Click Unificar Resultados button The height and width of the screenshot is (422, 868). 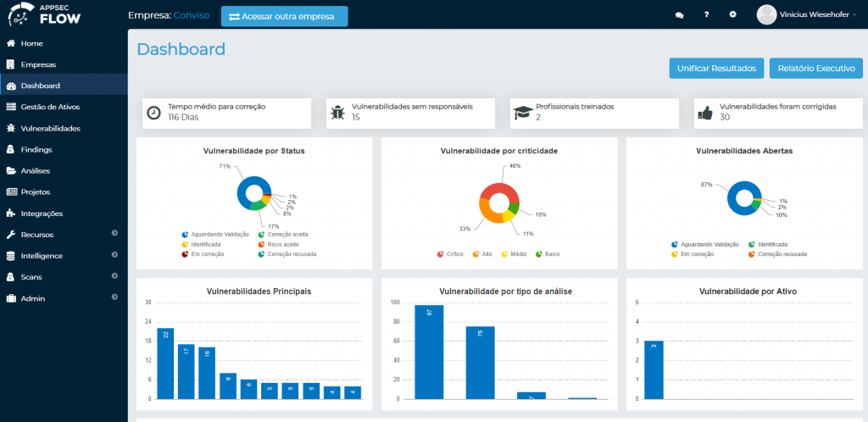(x=716, y=68)
